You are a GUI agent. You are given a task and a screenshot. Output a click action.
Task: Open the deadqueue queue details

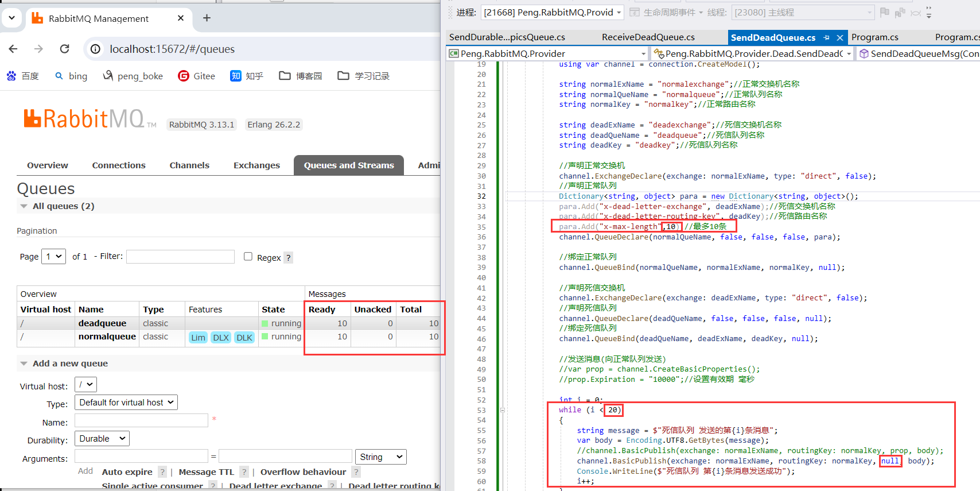click(x=102, y=323)
